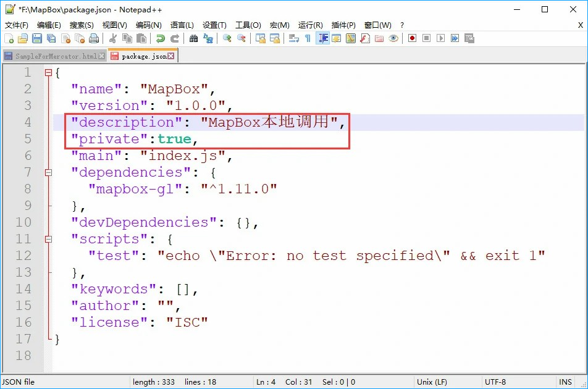
Task: Collapse the scripts block on line 11
Action: click(x=48, y=239)
